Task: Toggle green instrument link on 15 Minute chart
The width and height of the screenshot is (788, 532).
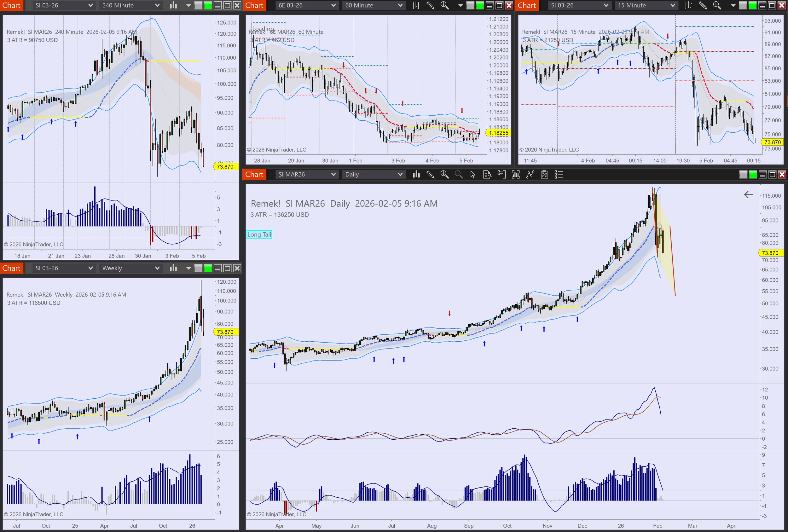Action: pos(752,5)
